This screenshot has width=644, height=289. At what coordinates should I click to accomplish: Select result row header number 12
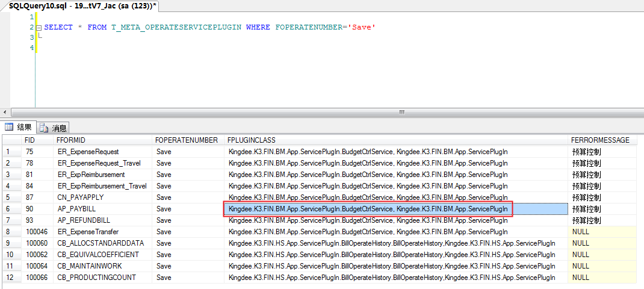12,278
